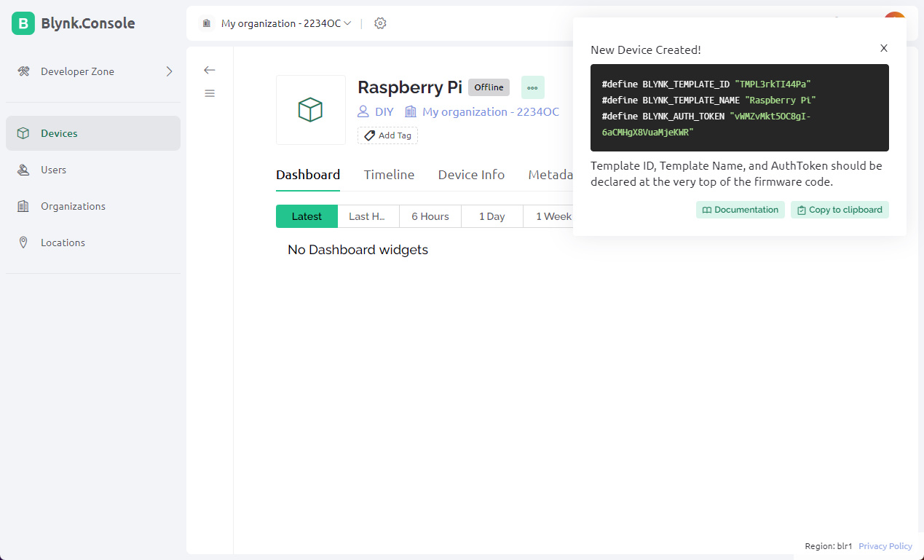Click the Devices cube icon

pyautogui.click(x=23, y=133)
